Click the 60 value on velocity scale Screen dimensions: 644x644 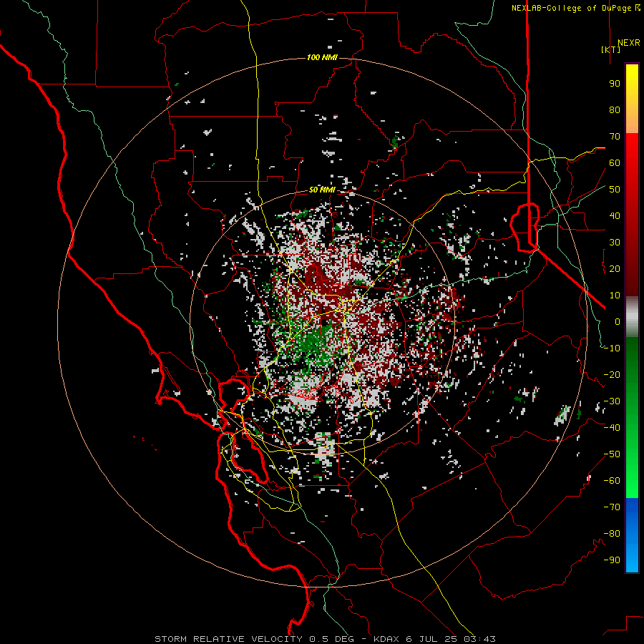tap(615, 163)
